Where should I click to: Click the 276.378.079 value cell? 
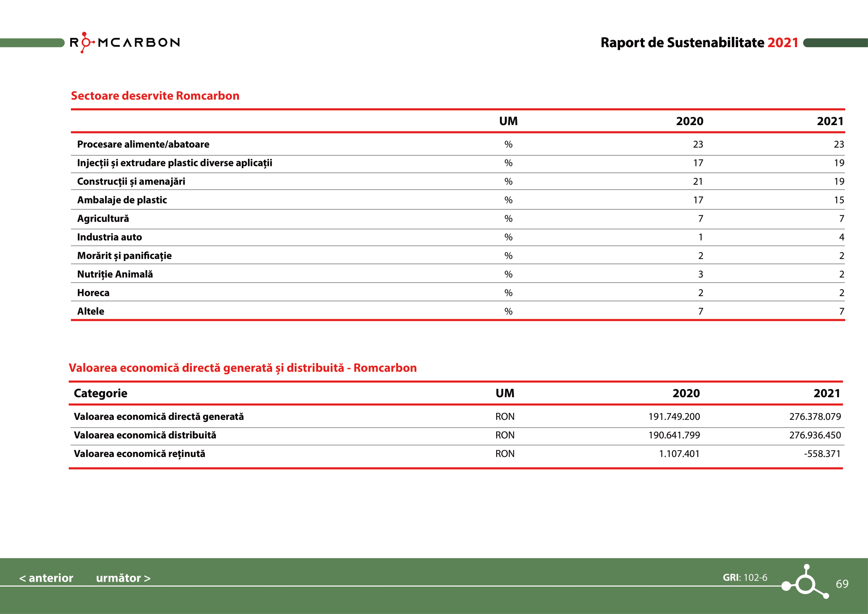(x=815, y=417)
